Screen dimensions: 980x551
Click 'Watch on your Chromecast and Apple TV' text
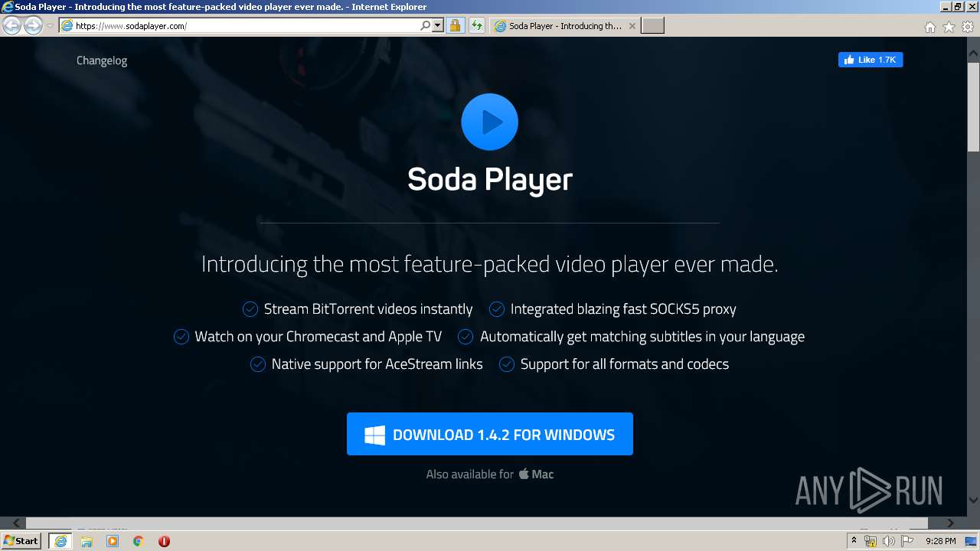[318, 337]
